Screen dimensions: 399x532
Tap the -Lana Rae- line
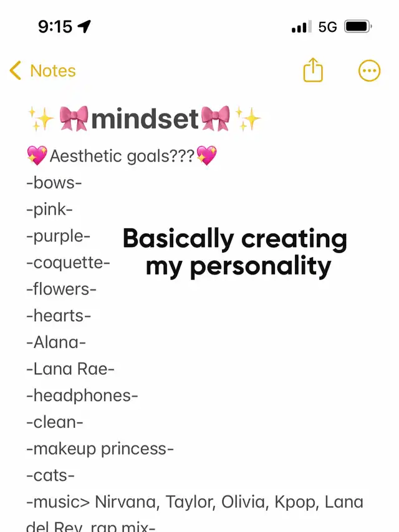(70, 369)
